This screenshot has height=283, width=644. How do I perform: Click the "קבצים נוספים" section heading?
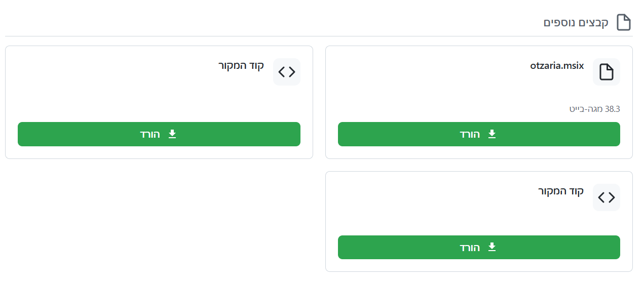[576, 23]
